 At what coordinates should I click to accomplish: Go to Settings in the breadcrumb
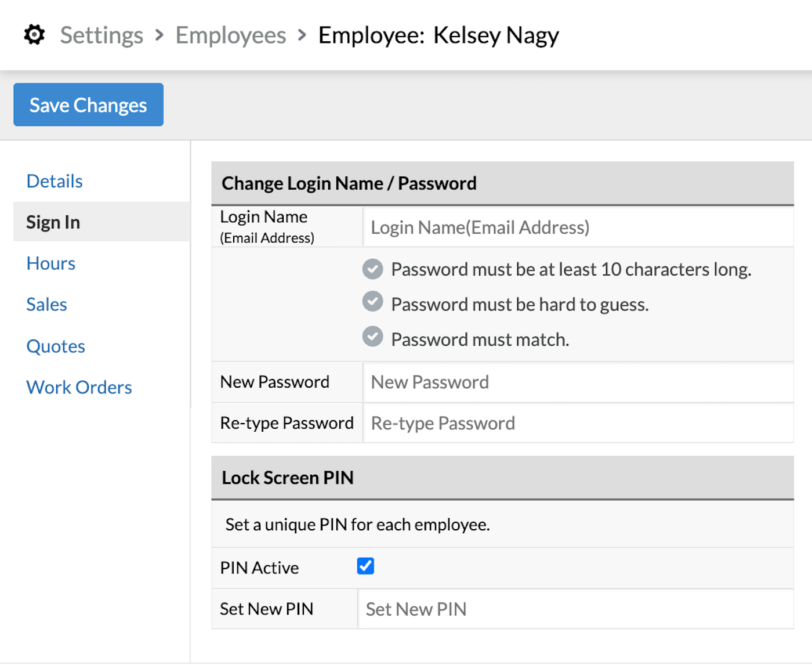pyautogui.click(x=101, y=35)
